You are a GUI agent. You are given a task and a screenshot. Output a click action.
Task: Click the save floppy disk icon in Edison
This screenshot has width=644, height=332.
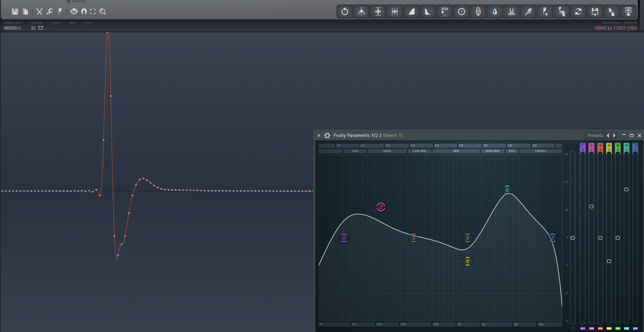point(15,12)
